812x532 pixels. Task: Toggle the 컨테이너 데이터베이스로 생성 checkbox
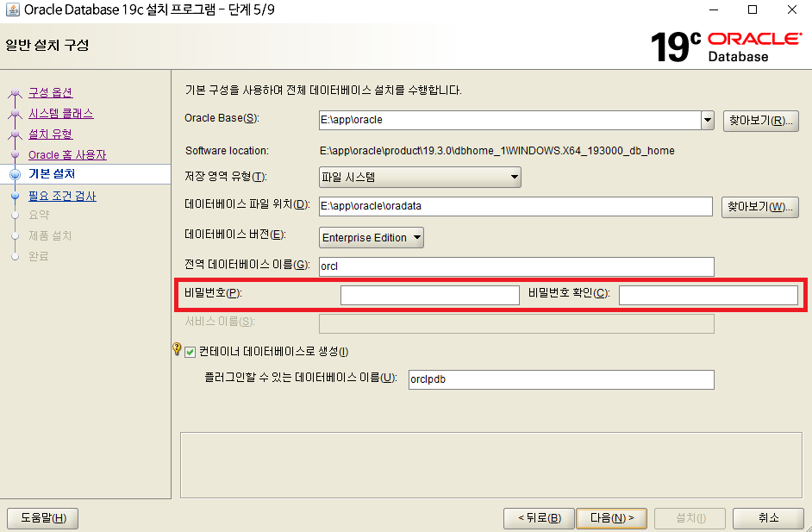(190, 353)
